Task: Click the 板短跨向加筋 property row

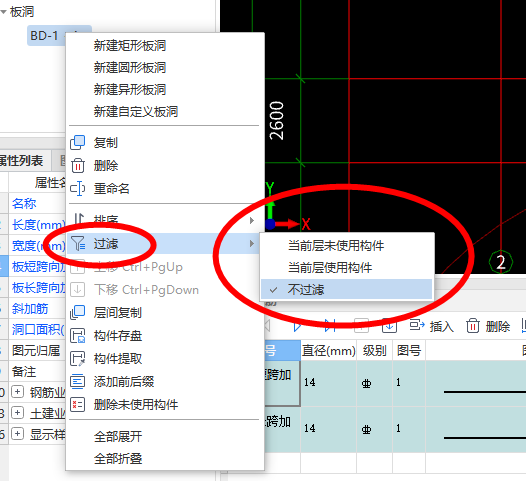Action: click(33, 267)
